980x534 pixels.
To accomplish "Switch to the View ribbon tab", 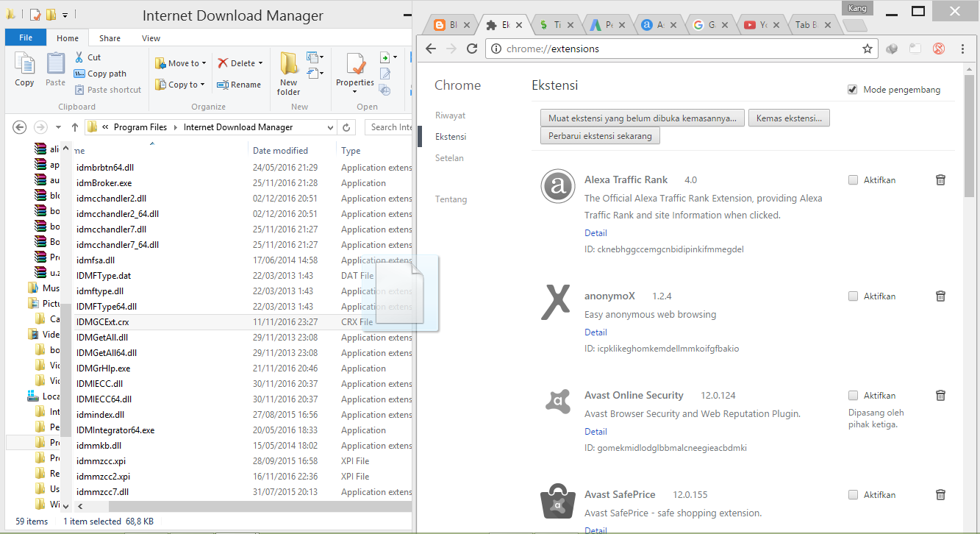I will tap(151, 38).
